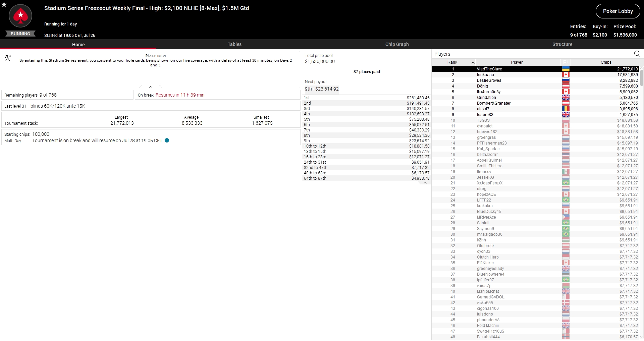Click average stack value 8,533,333
This screenshot has height=341, width=644.
192,123
